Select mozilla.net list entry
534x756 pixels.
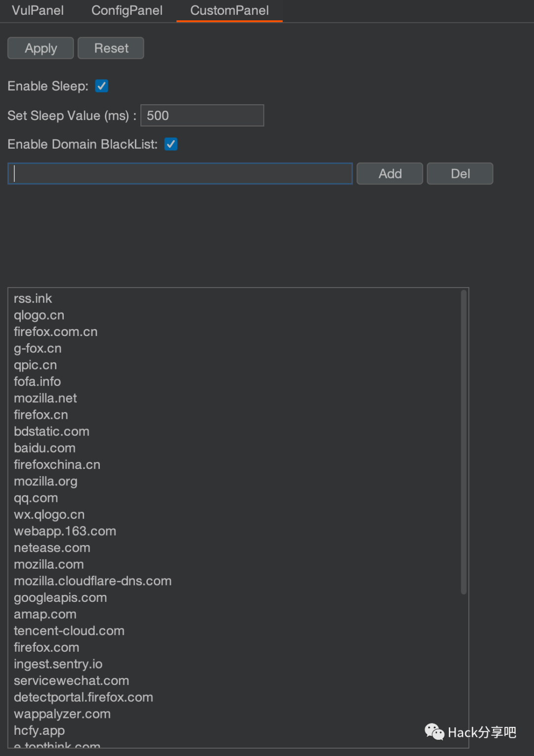click(45, 398)
